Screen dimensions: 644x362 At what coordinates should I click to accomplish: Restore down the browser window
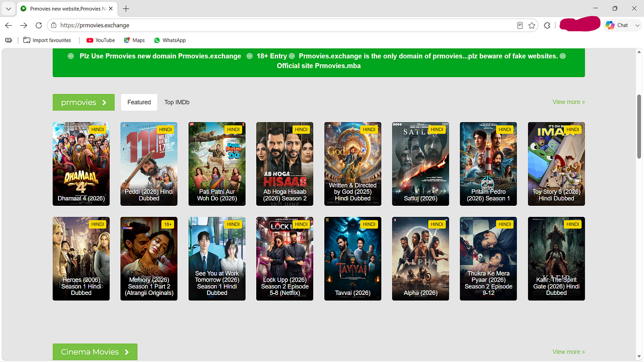coord(615,8)
